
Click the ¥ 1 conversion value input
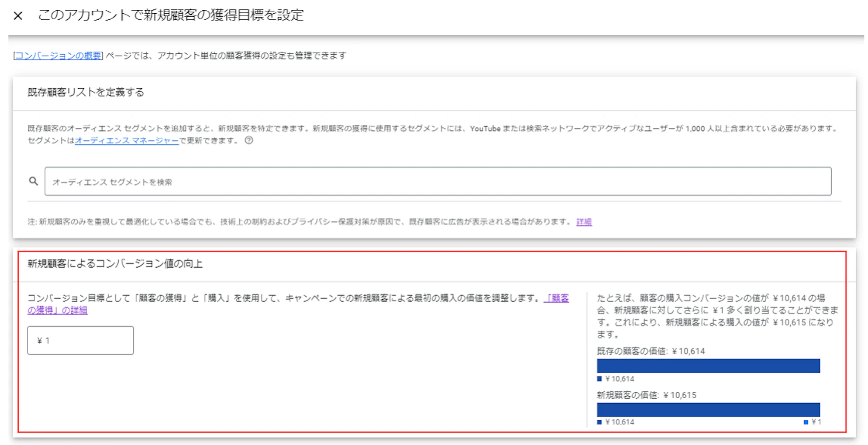[80, 340]
